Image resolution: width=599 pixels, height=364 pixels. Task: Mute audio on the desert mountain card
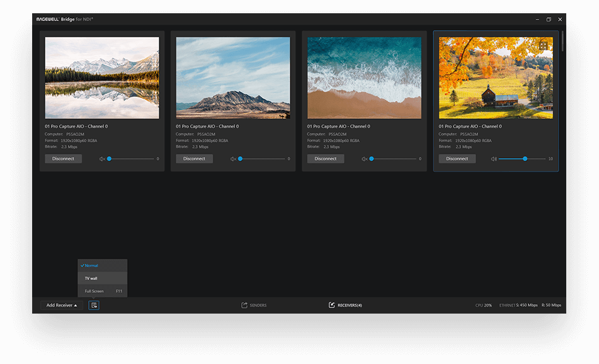233,159
